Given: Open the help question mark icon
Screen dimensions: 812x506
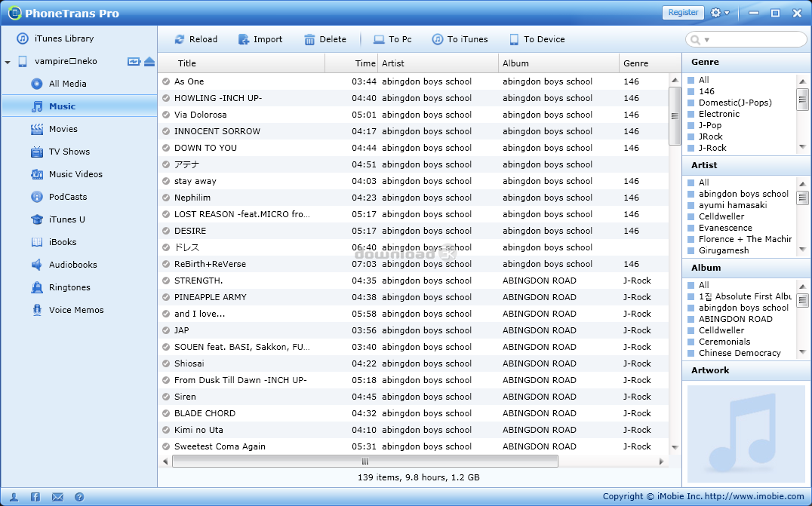Looking at the screenshot, I should pyautogui.click(x=79, y=497).
